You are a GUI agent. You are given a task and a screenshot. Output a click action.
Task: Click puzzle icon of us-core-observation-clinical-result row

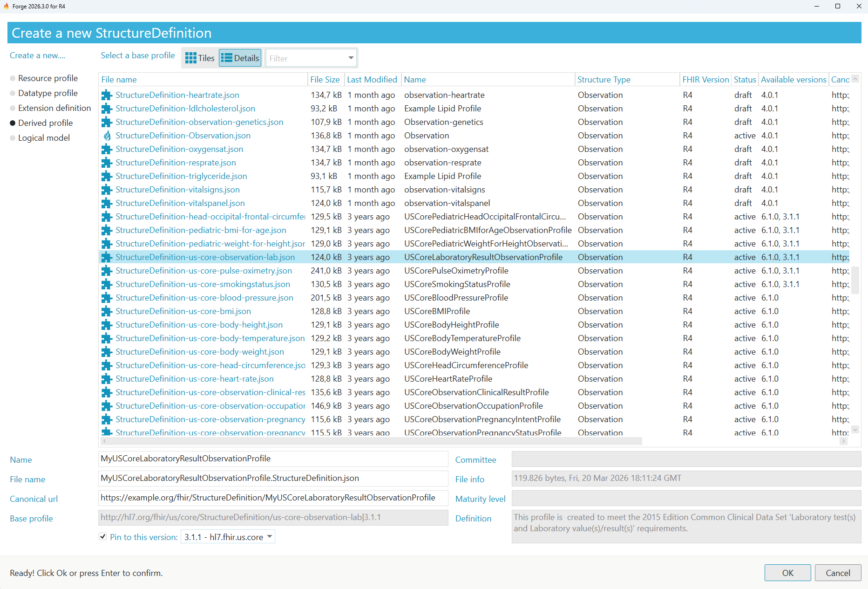pos(107,392)
